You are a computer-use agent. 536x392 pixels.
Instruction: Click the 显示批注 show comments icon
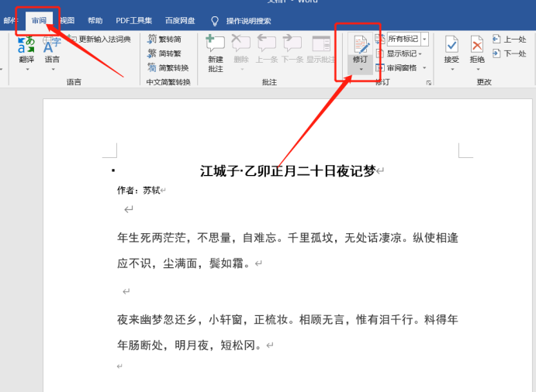(x=321, y=43)
